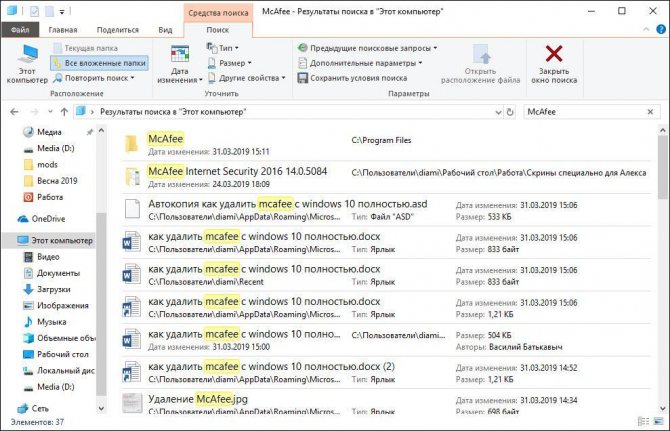
Task: Select docx shortcut in diami\Recent
Action: click(x=387, y=275)
